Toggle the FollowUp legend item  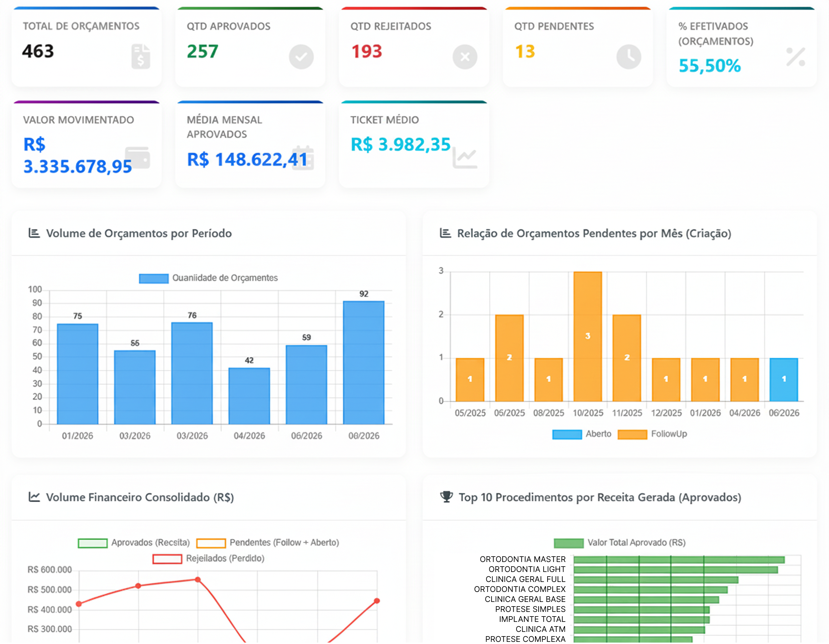(652, 434)
